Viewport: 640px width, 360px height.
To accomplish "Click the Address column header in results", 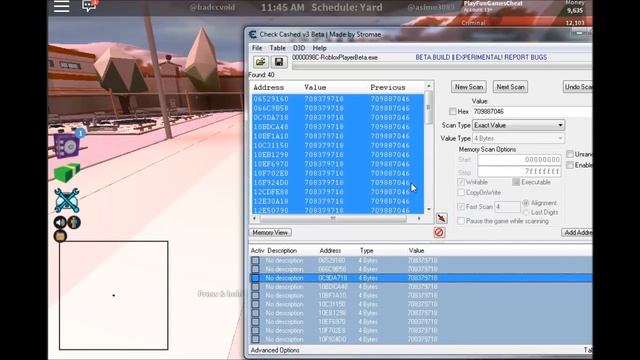I will (269, 87).
